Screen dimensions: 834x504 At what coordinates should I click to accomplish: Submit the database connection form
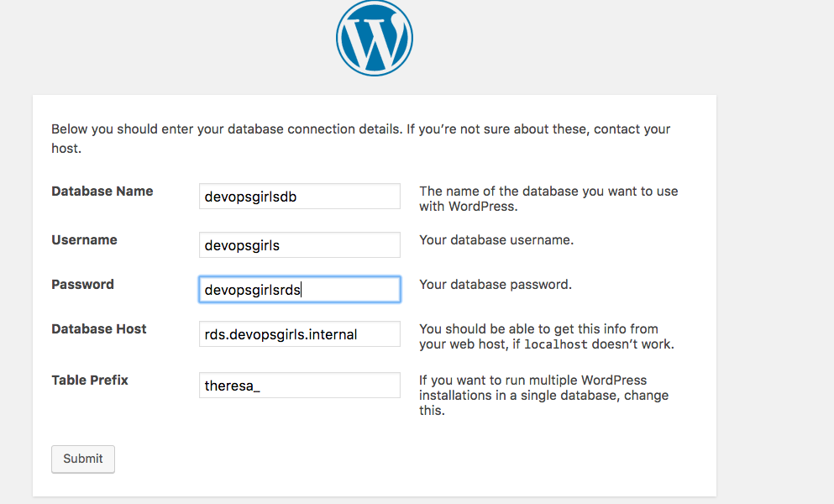(83, 459)
